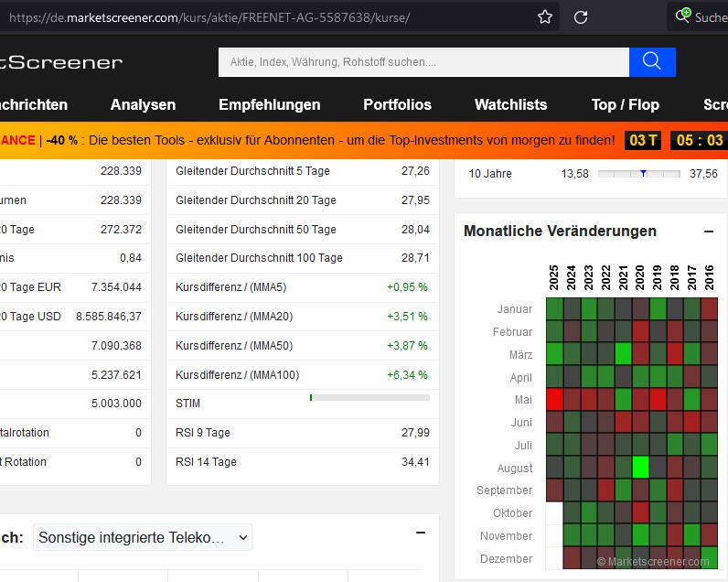Viewport: 728px width, 582px height.
Task: Select the bright red Mai 2025 heatmap cell
Action: pos(554,399)
